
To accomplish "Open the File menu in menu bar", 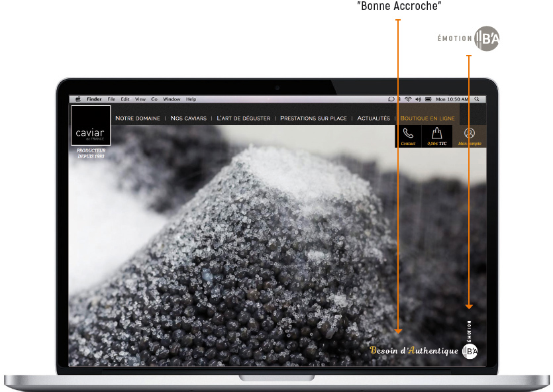I will pyautogui.click(x=111, y=99).
